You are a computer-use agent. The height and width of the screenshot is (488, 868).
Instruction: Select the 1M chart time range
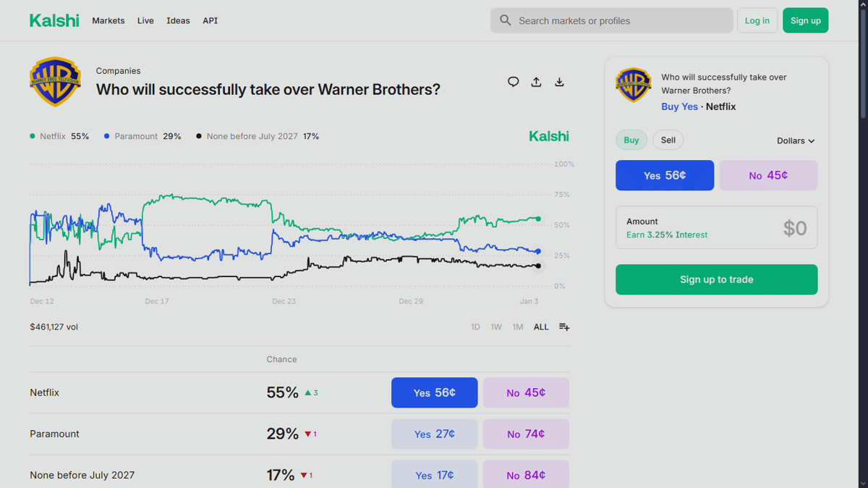518,327
